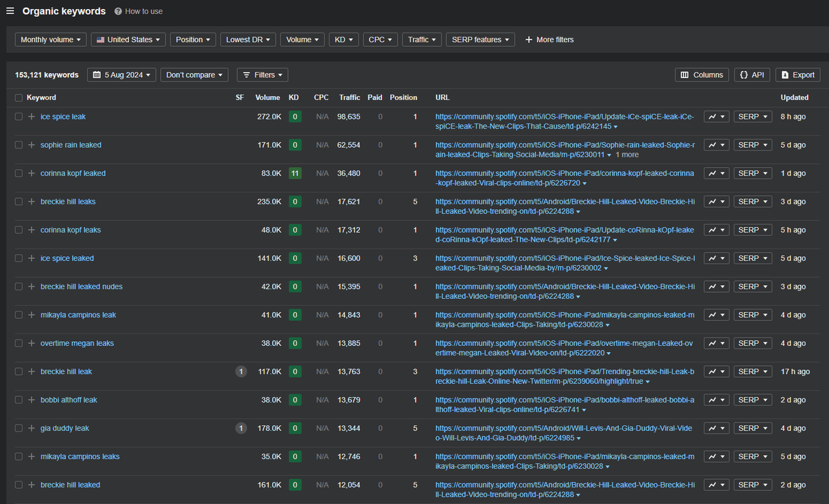
Task: Open SERP dropdown for ice spice leak
Action: (752, 117)
